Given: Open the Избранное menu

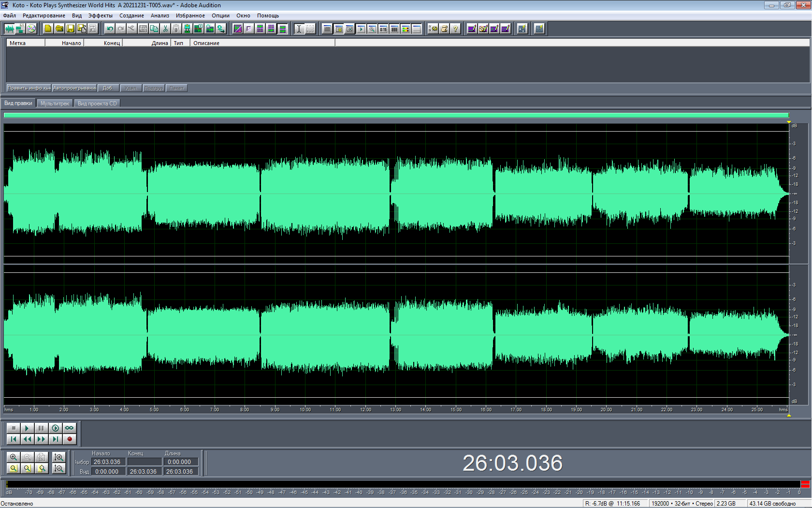Looking at the screenshot, I should point(190,15).
